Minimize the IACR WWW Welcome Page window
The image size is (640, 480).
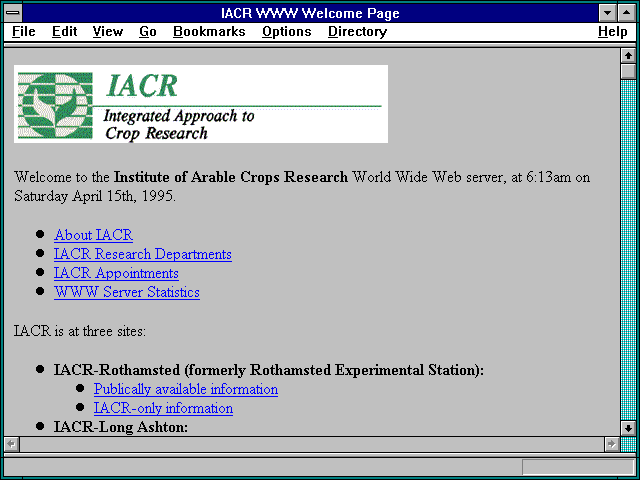[x=607, y=13]
